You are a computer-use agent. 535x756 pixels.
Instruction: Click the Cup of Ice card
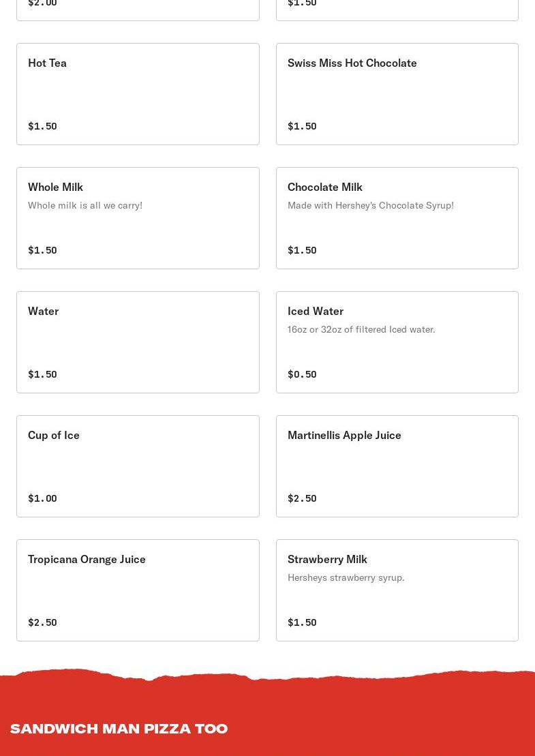point(138,466)
